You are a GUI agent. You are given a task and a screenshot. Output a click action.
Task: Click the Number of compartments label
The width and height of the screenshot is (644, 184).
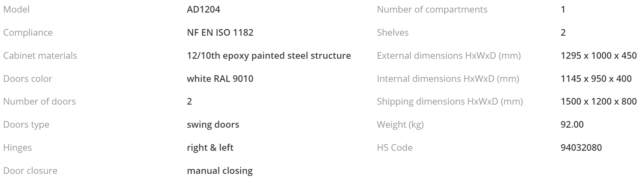click(x=432, y=9)
